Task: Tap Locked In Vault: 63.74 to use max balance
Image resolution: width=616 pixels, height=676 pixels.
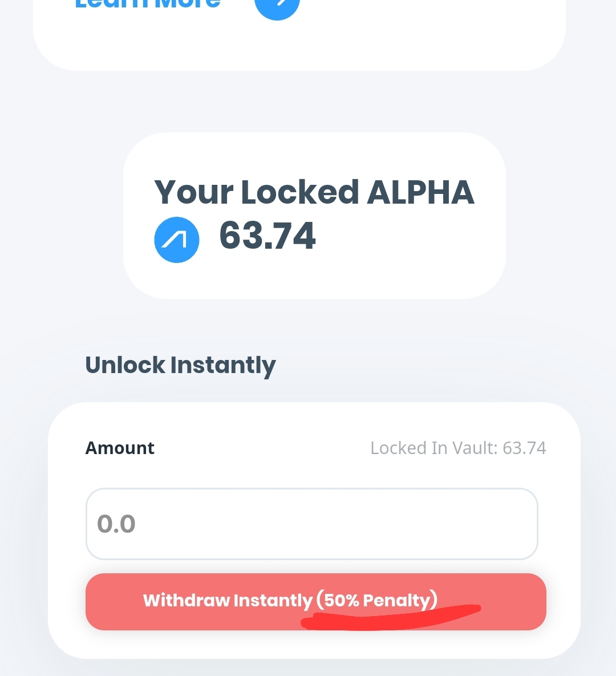Action: pyautogui.click(x=458, y=448)
